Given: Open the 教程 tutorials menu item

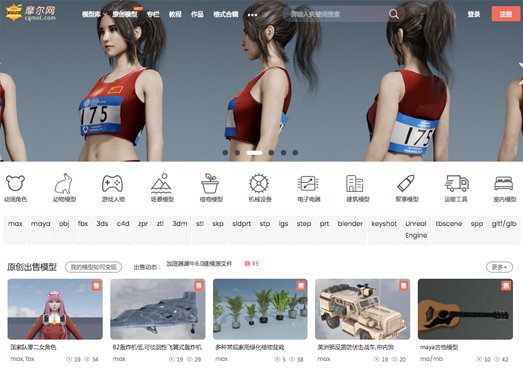Looking at the screenshot, I should (175, 14).
